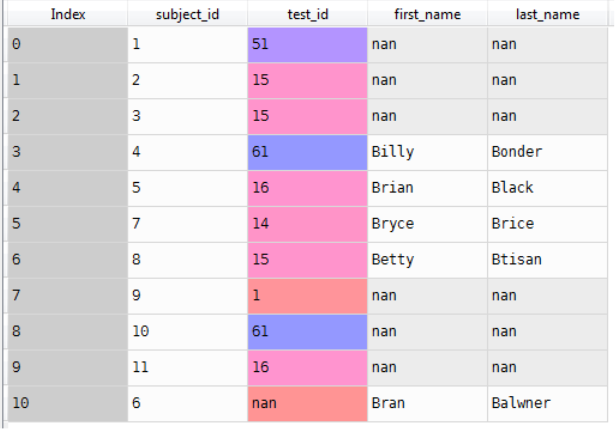615x429 pixels.
Task: Click row index 10 in Index column
Action: pos(68,403)
